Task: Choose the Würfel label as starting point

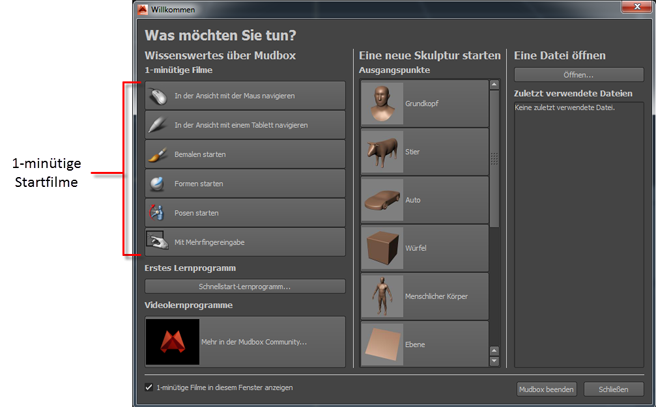Action: pyautogui.click(x=415, y=248)
